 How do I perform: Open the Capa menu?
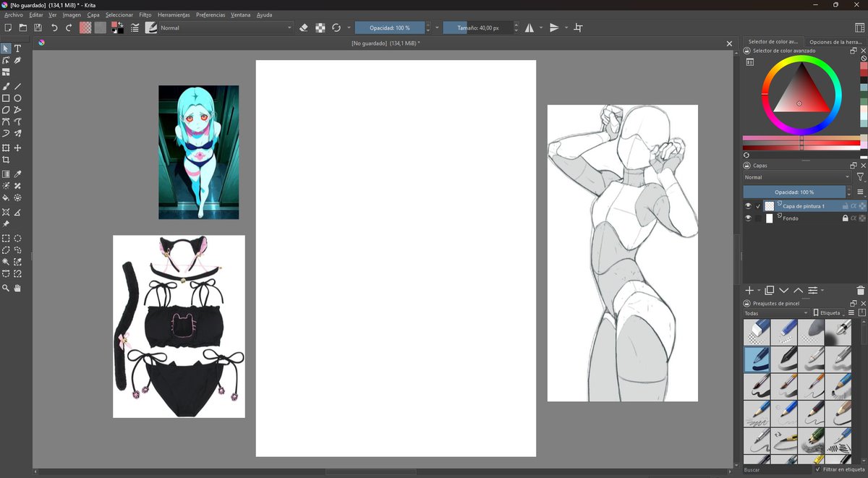point(93,14)
